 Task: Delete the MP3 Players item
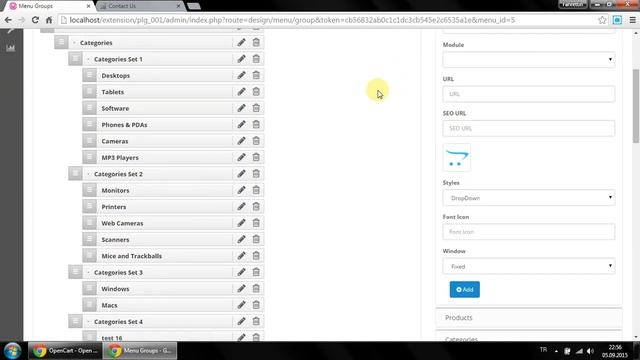tap(256, 158)
